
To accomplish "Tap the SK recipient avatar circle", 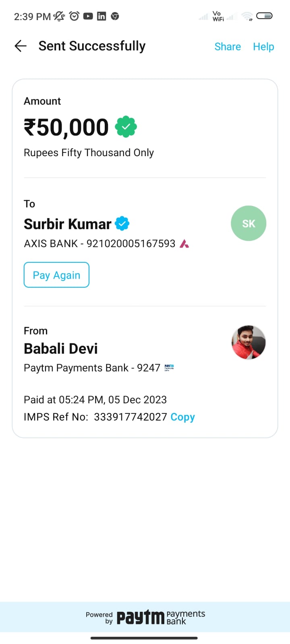I will (x=249, y=223).
